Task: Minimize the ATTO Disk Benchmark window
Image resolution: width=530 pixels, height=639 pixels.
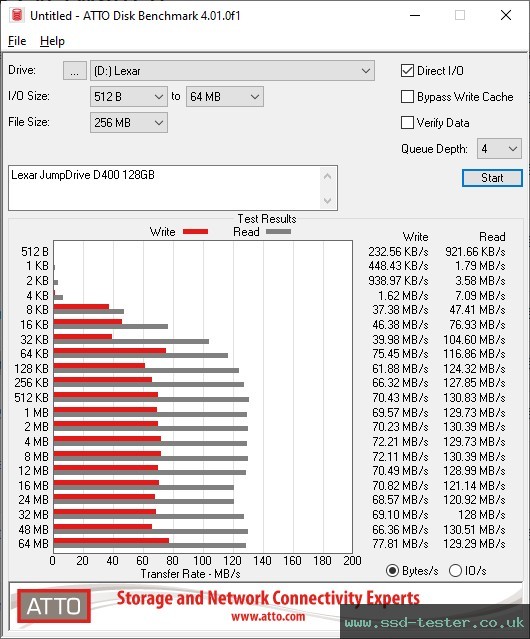Action: (415, 15)
